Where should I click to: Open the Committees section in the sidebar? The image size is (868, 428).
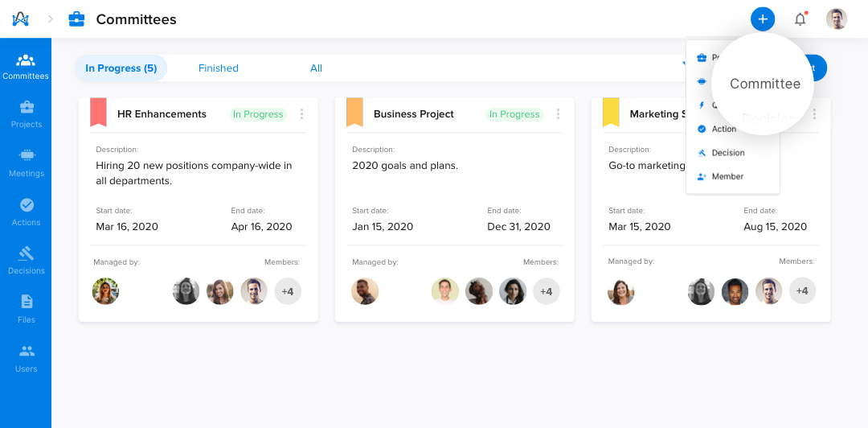click(x=26, y=68)
